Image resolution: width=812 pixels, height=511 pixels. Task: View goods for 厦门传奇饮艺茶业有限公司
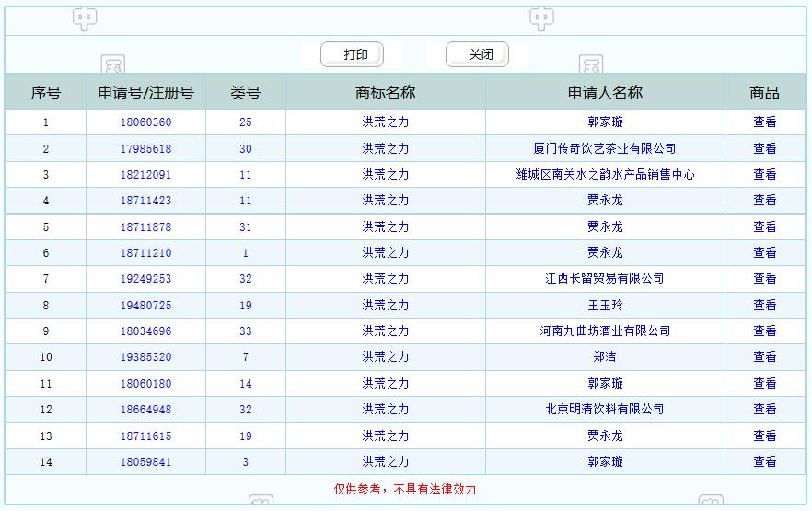pos(764,148)
